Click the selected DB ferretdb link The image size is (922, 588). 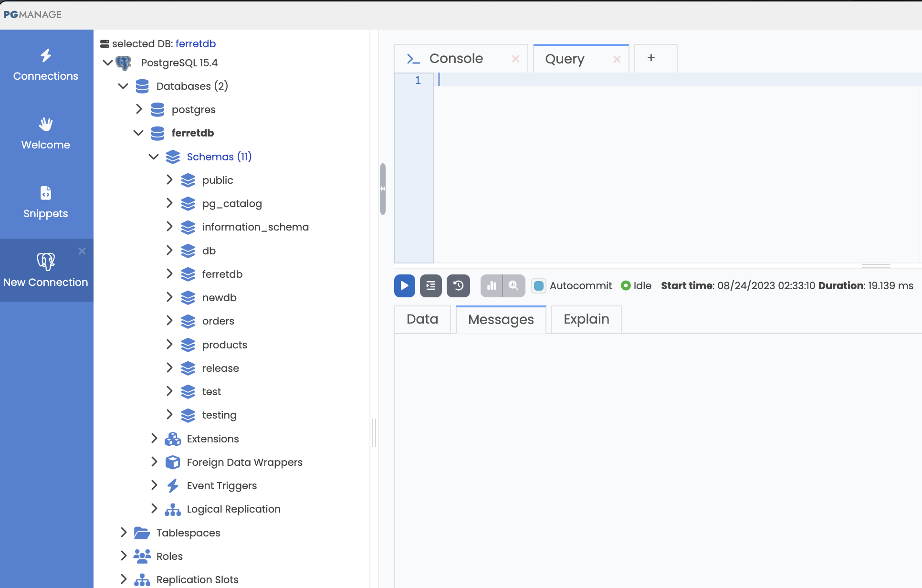(196, 43)
